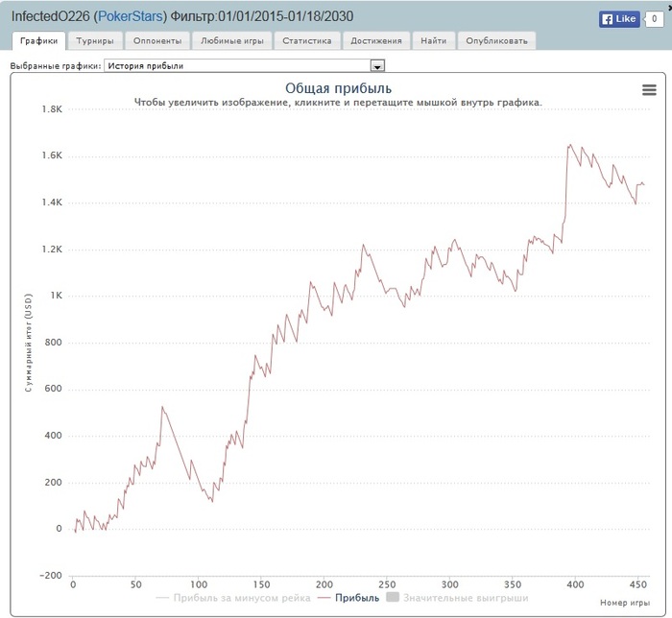
Task: Open the Оппоненты tab
Action: coord(157,41)
